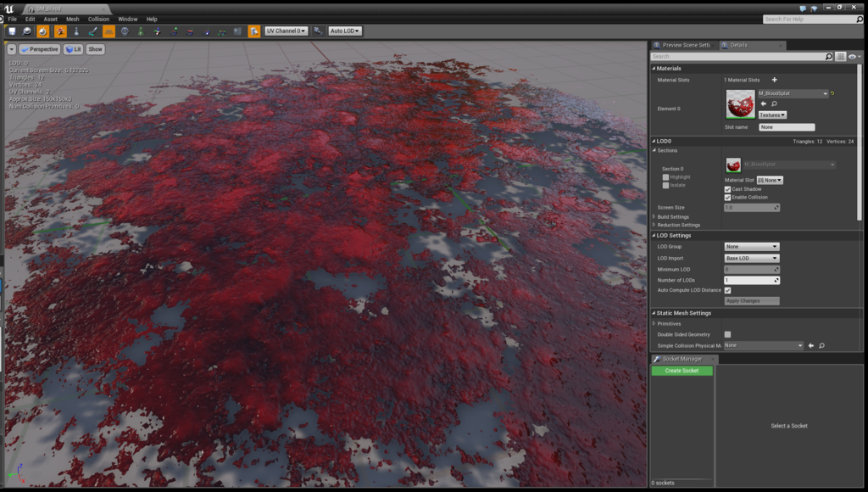This screenshot has width=868, height=492.
Task: Open the Auto LOD dropdown
Action: (x=345, y=31)
